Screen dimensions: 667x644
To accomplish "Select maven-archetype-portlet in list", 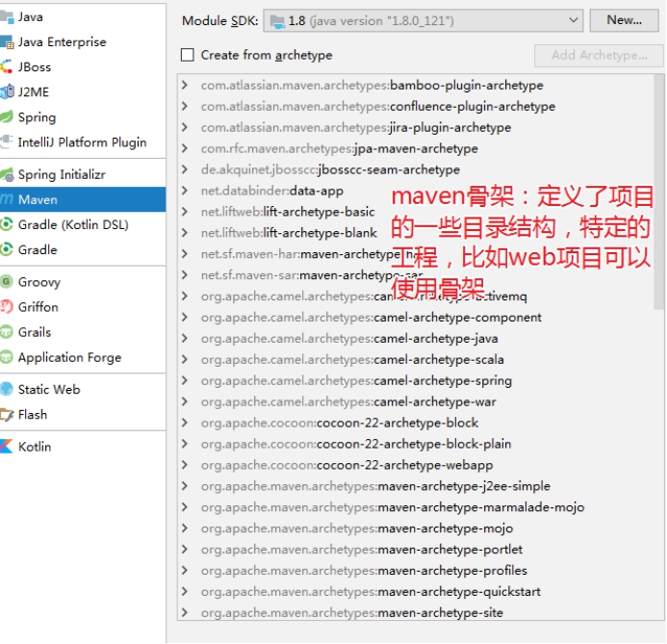I will point(361,549).
